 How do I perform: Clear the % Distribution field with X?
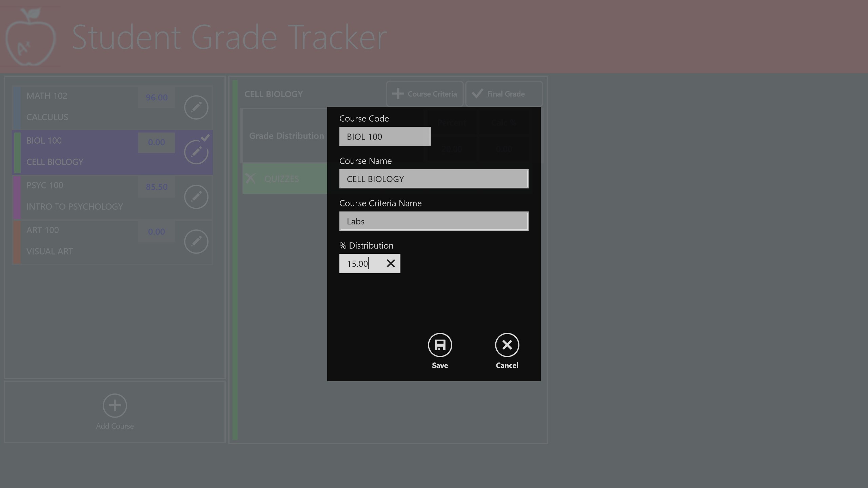coord(391,263)
